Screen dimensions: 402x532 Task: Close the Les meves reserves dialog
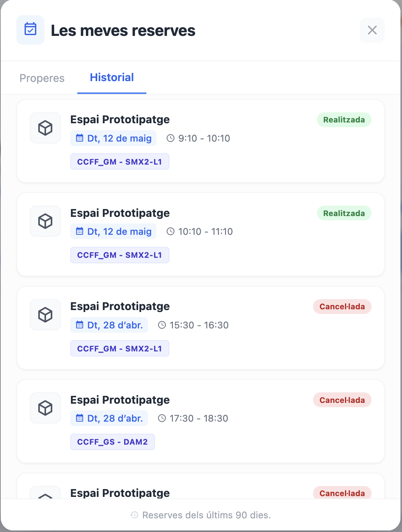pyautogui.click(x=372, y=30)
